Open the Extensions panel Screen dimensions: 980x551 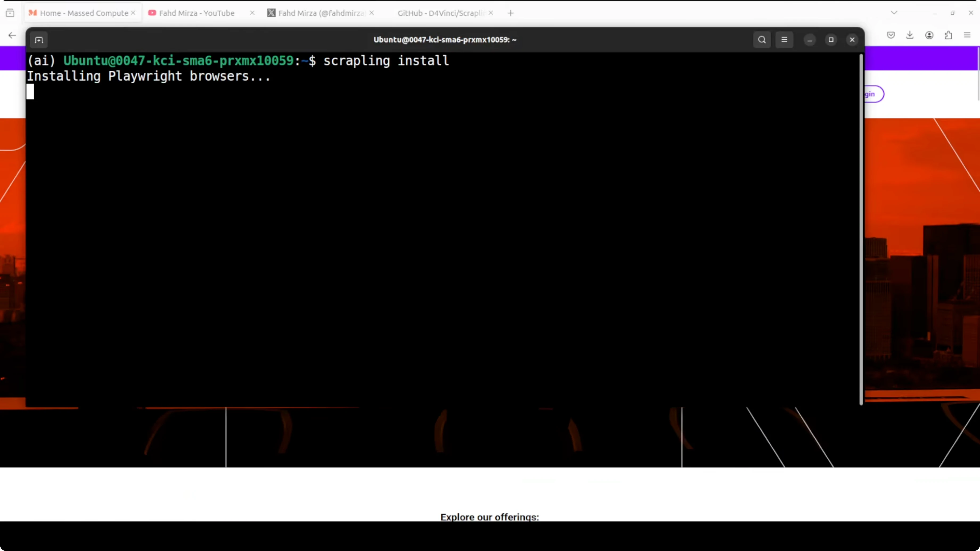[x=949, y=35]
